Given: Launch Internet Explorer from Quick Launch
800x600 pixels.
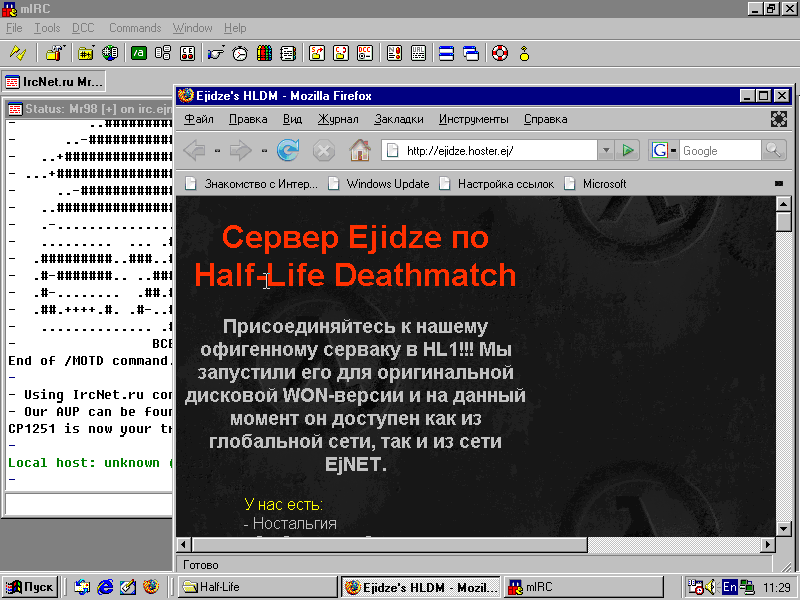Looking at the screenshot, I should coord(105,587).
